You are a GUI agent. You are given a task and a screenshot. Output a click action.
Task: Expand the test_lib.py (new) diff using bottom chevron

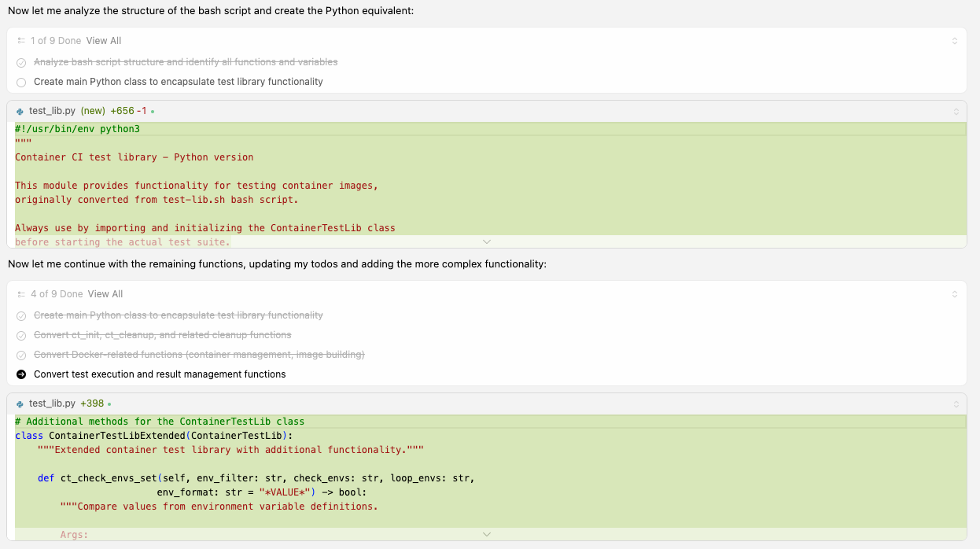486,242
